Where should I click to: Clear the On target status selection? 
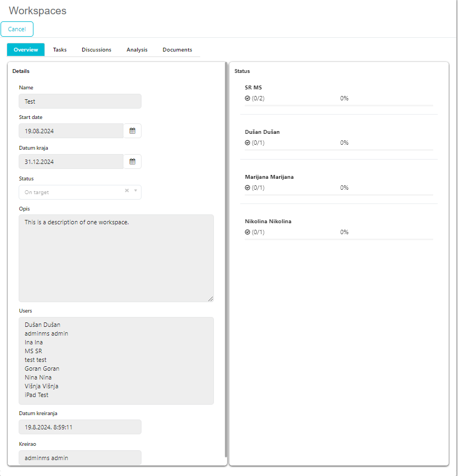[127, 191]
